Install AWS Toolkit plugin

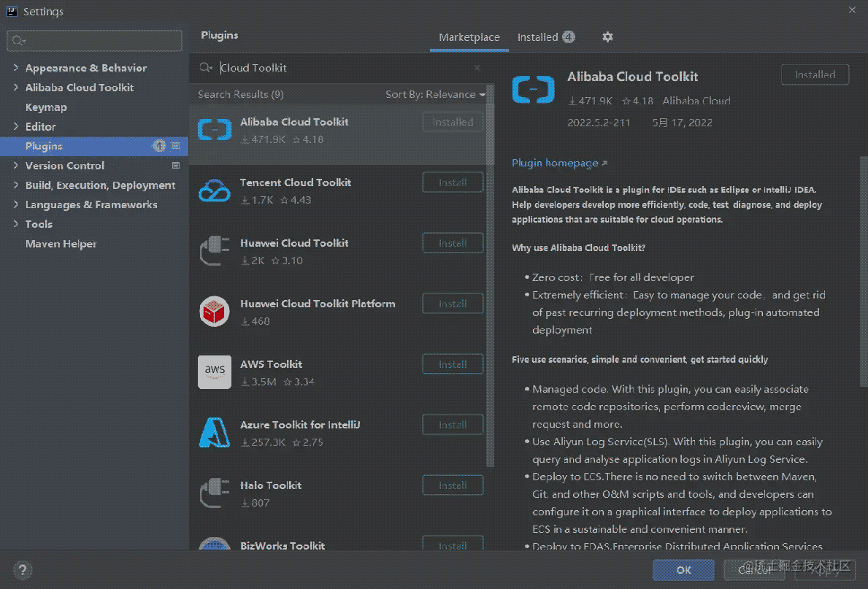[x=453, y=363]
